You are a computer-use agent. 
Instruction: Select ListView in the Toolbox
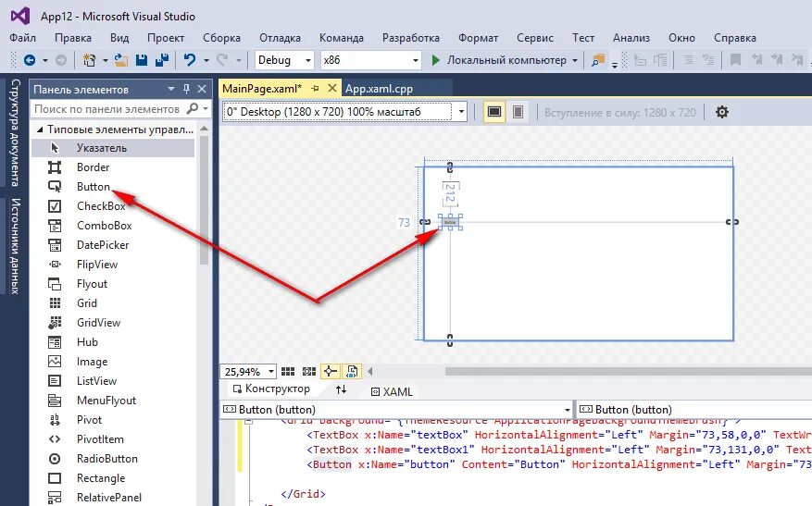click(x=113, y=381)
